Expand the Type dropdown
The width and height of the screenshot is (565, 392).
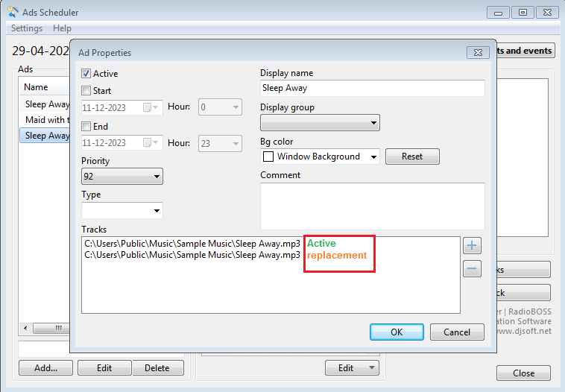pyautogui.click(x=122, y=211)
